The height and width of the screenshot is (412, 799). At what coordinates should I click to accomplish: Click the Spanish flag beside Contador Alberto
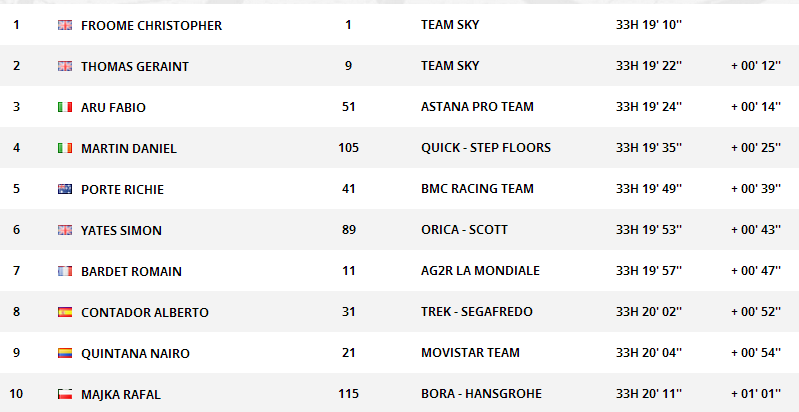pyautogui.click(x=65, y=312)
